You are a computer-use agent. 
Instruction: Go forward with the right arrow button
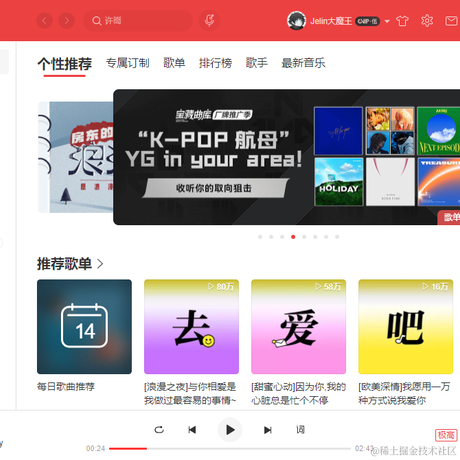pyautogui.click(x=67, y=21)
